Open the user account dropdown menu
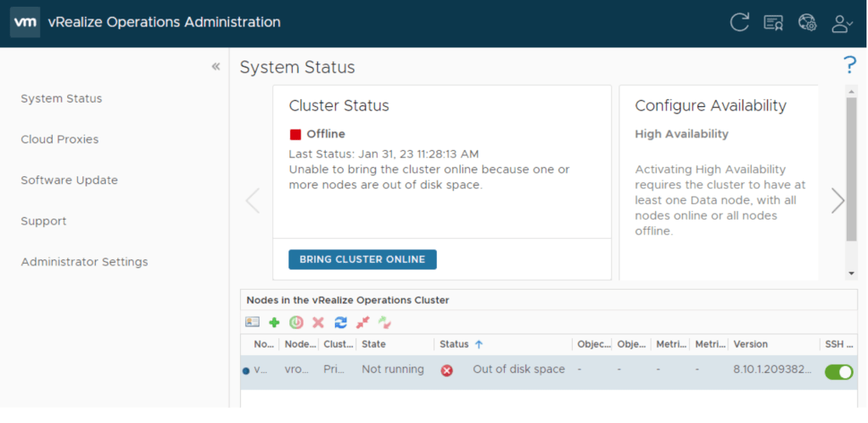 point(841,23)
